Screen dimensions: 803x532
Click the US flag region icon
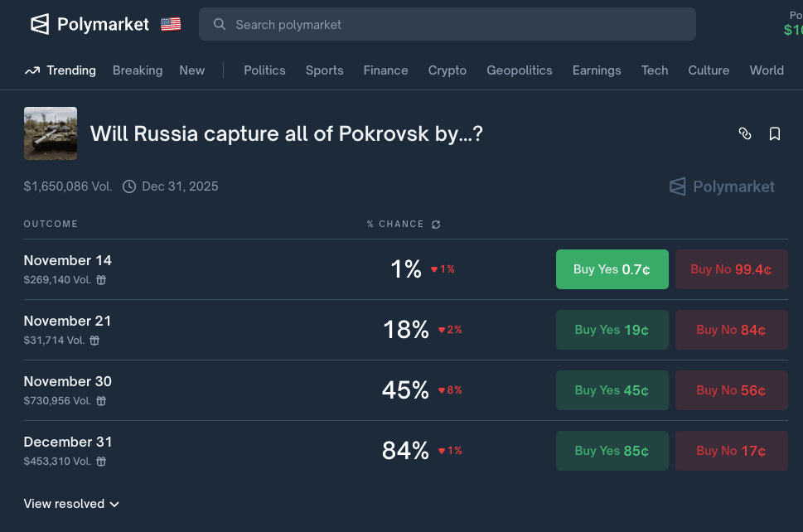click(171, 24)
